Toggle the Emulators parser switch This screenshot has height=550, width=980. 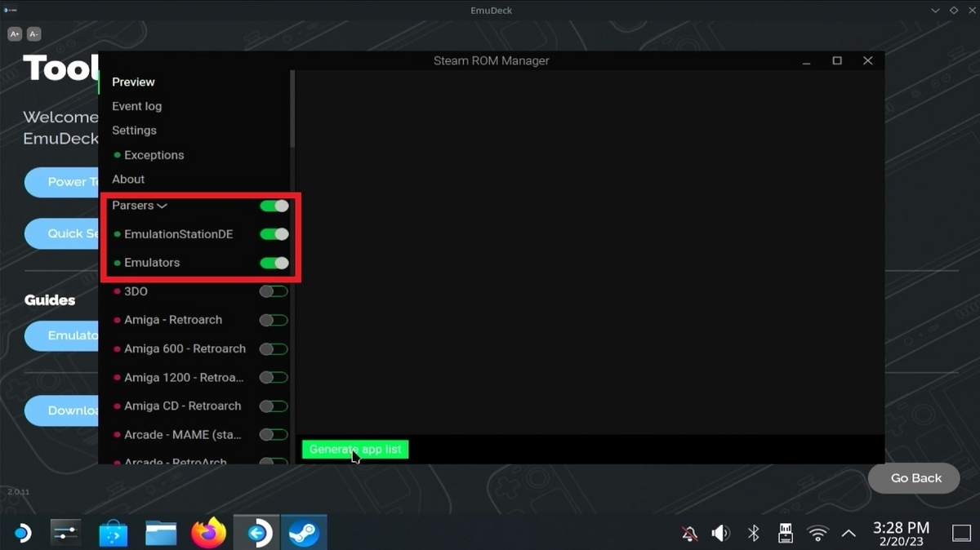click(274, 263)
